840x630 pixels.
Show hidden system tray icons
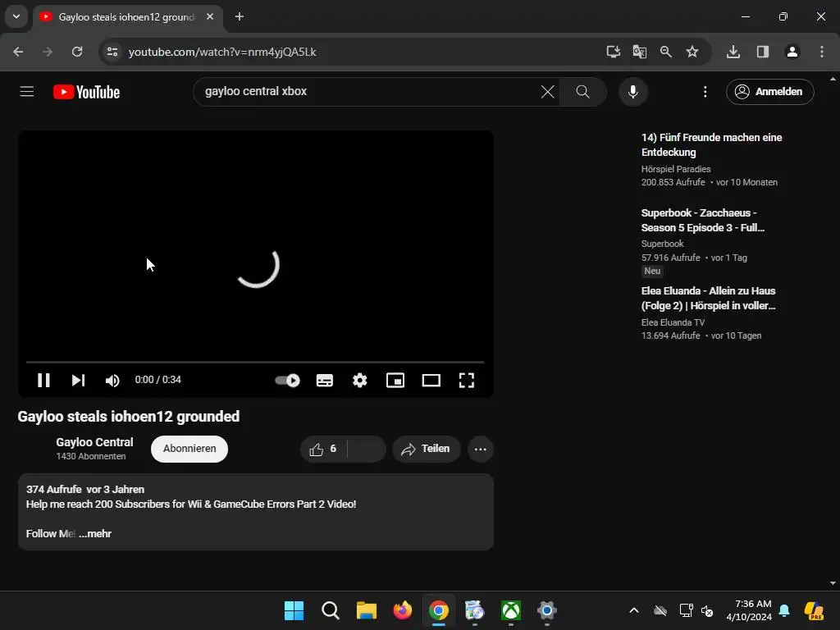click(x=634, y=610)
